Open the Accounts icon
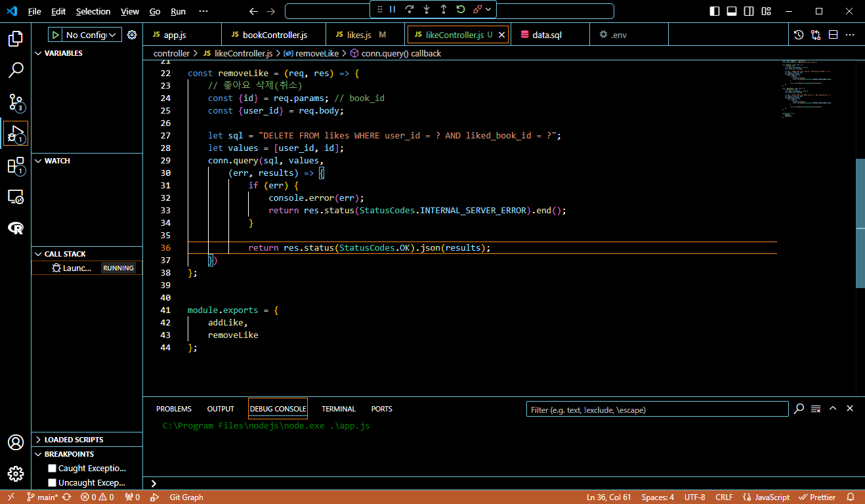The image size is (865, 504). [16, 442]
